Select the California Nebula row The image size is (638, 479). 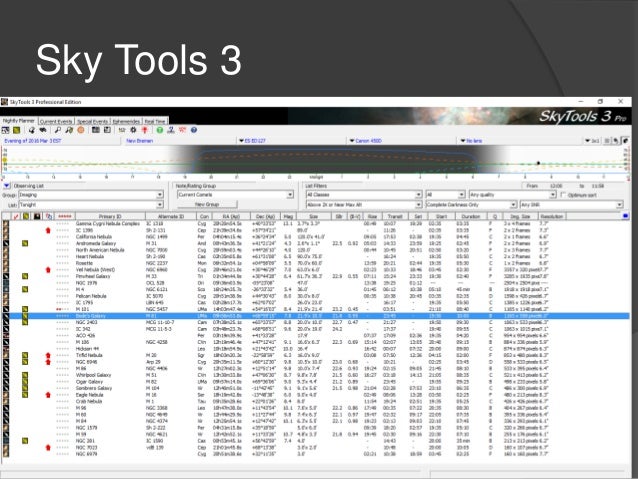pos(315,237)
